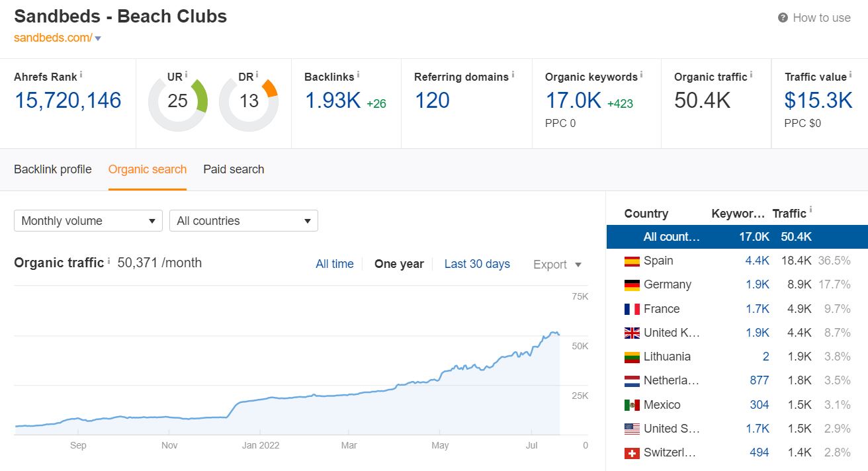Show Last 30 days traffic range
The image size is (868, 471).
point(477,264)
